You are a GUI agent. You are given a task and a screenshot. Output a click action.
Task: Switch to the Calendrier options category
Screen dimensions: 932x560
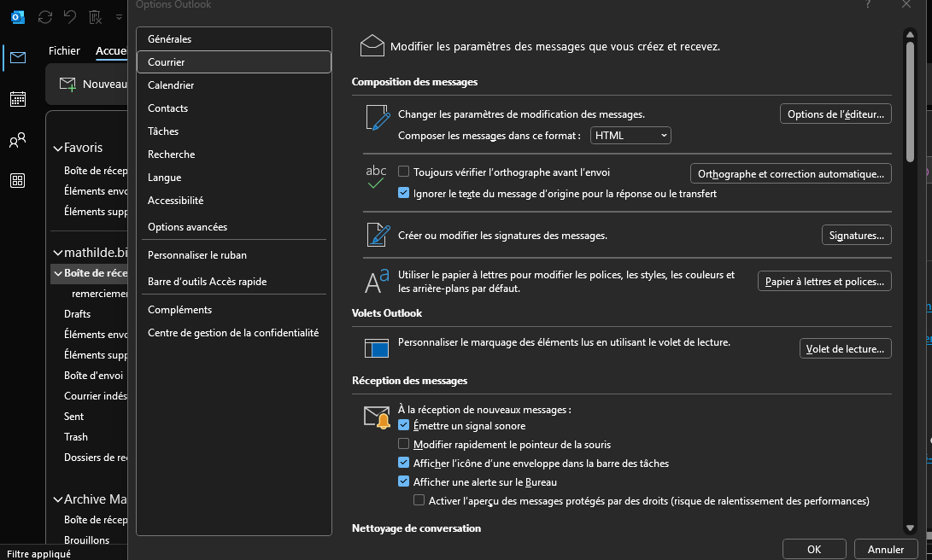(234, 85)
